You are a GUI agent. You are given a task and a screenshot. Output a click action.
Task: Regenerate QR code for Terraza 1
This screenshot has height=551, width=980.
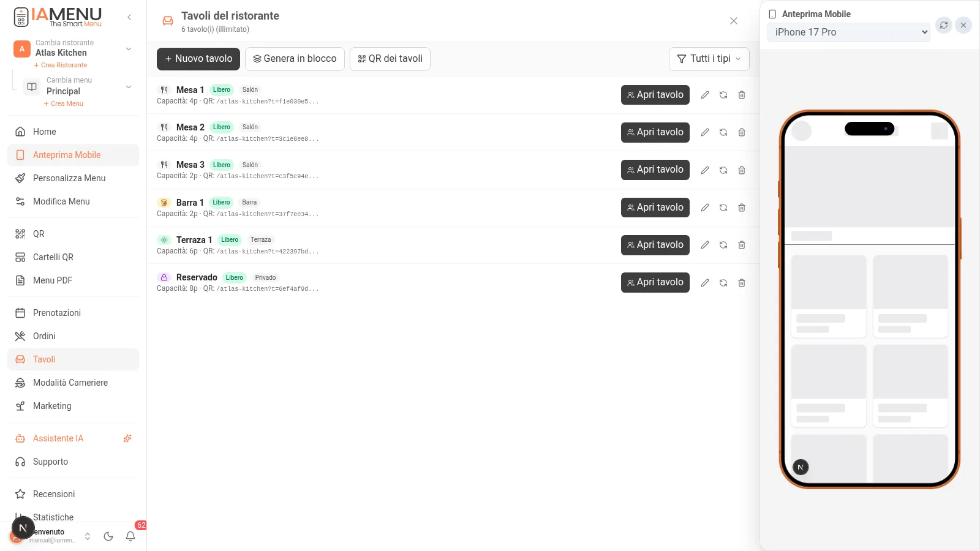(723, 245)
